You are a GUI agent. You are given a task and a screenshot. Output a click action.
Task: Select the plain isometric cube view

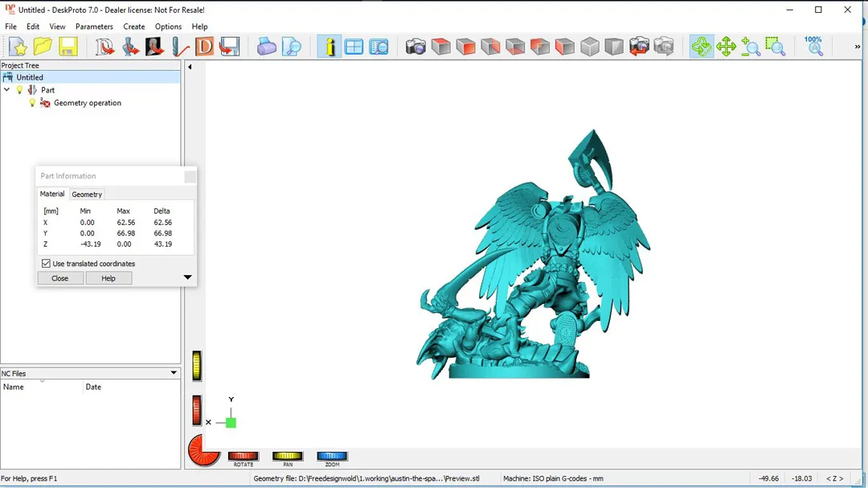click(x=590, y=47)
